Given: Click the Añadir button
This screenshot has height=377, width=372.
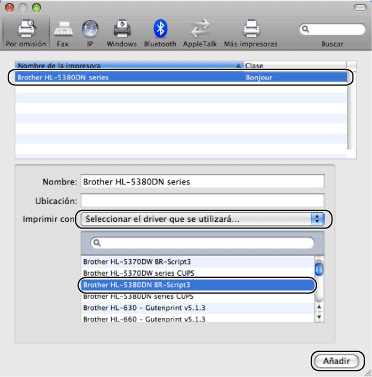Looking at the screenshot, I should click(x=337, y=361).
